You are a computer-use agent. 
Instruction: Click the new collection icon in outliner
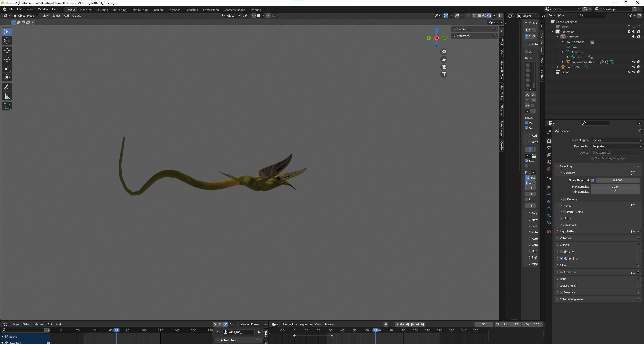pyautogui.click(x=639, y=16)
